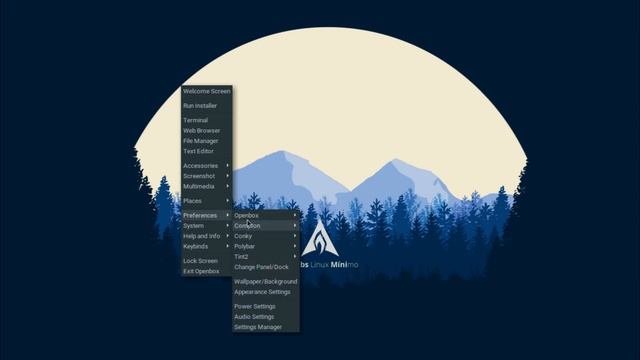Image resolution: width=640 pixels, height=360 pixels.
Task: Launch Web Browser menu entry
Action: coord(207,131)
